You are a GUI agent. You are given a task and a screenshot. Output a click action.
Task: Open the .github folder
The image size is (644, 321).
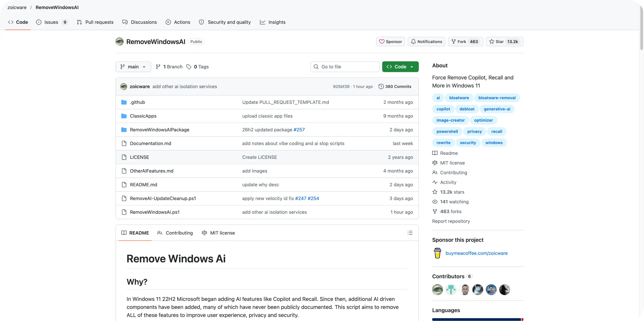pyautogui.click(x=137, y=102)
